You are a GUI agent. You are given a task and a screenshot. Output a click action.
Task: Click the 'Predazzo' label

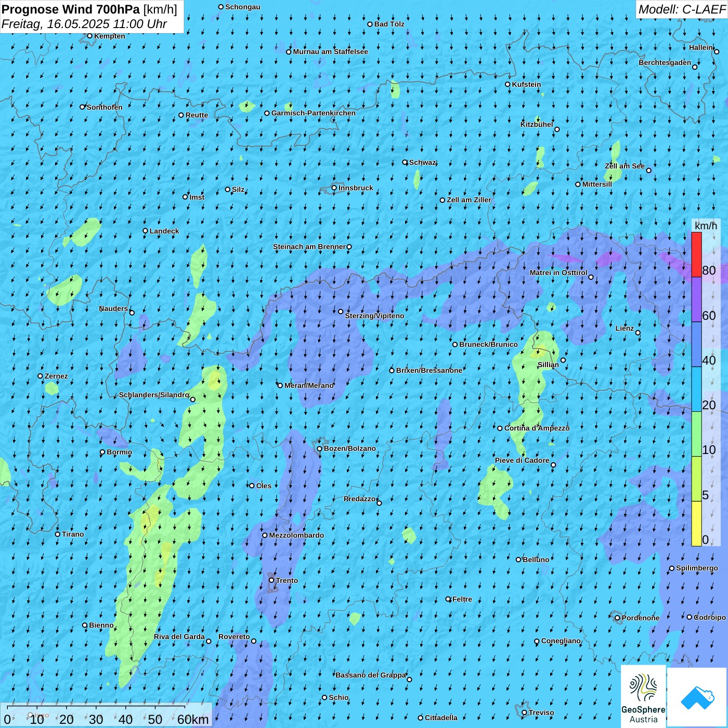pyautogui.click(x=360, y=499)
